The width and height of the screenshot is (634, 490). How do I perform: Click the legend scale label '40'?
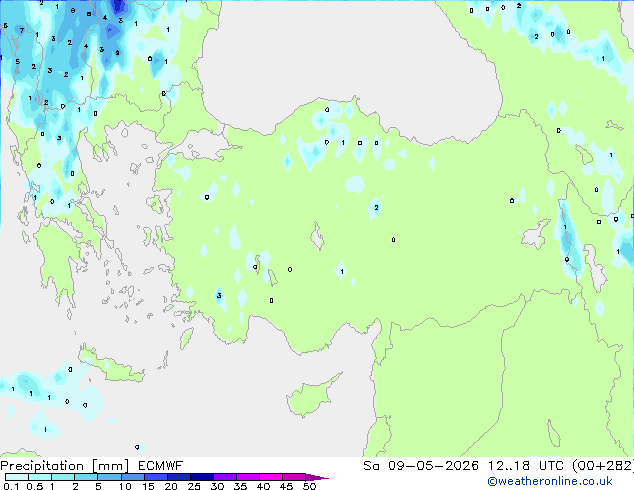[263, 486]
